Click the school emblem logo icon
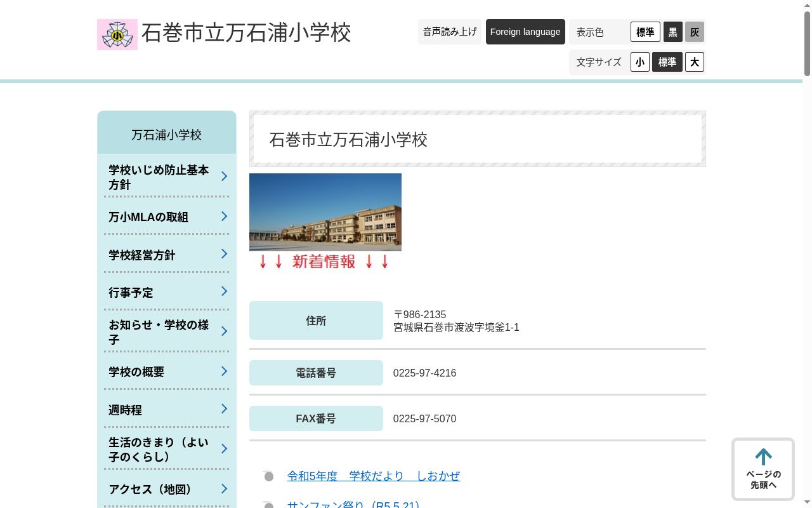Viewport: 812px width, 508px height. click(117, 34)
